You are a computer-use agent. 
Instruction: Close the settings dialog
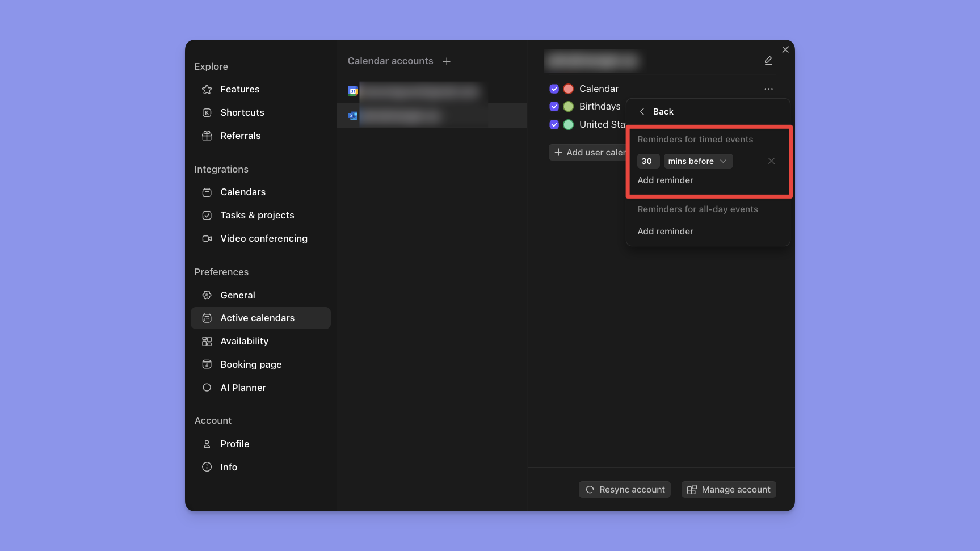coord(785,49)
